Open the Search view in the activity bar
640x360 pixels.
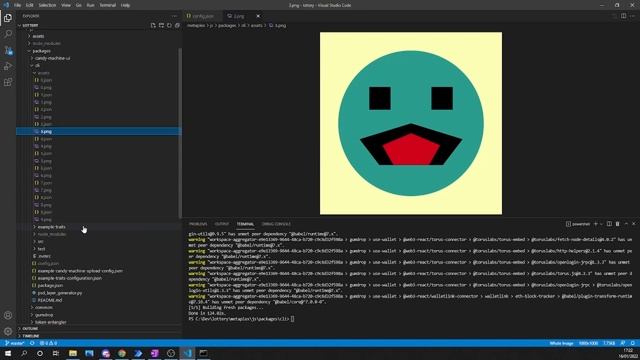(8, 34)
